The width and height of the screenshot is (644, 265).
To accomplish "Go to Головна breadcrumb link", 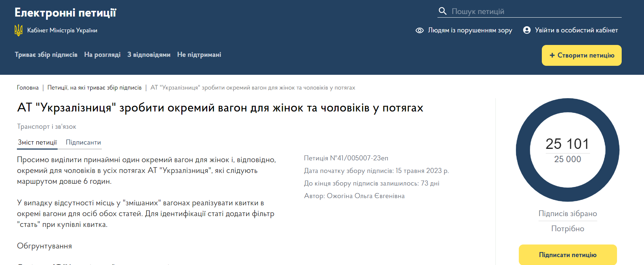I will pyautogui.click(x=28, y=88).
